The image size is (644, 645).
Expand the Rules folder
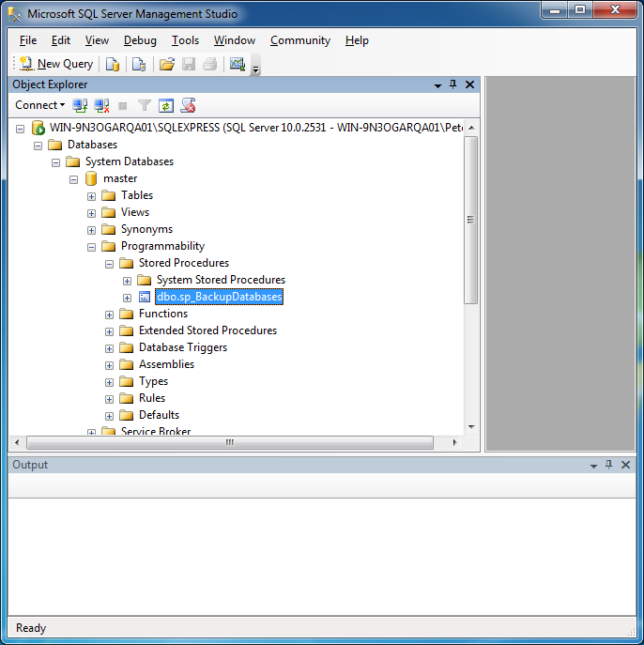pos(109,399)
